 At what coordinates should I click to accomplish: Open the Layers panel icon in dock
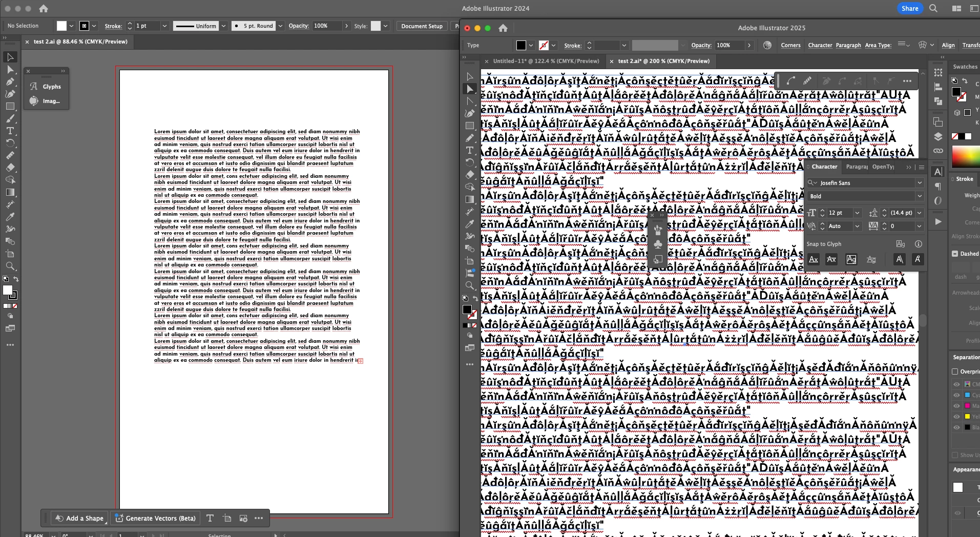(x=938, y=136)
